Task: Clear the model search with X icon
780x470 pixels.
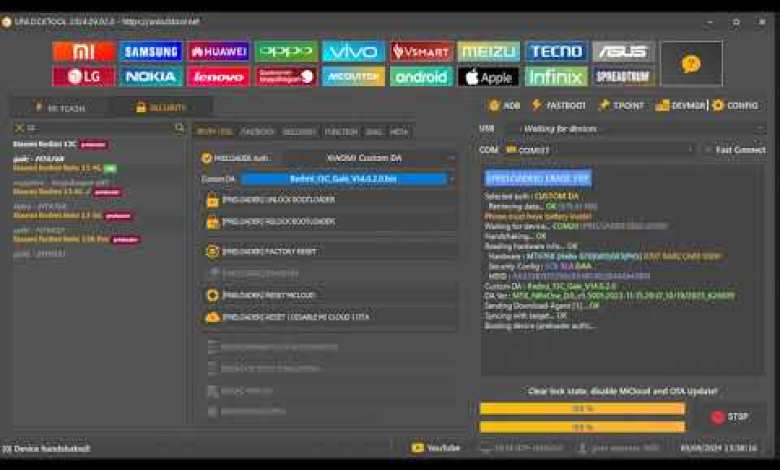Action: (19, 128)
